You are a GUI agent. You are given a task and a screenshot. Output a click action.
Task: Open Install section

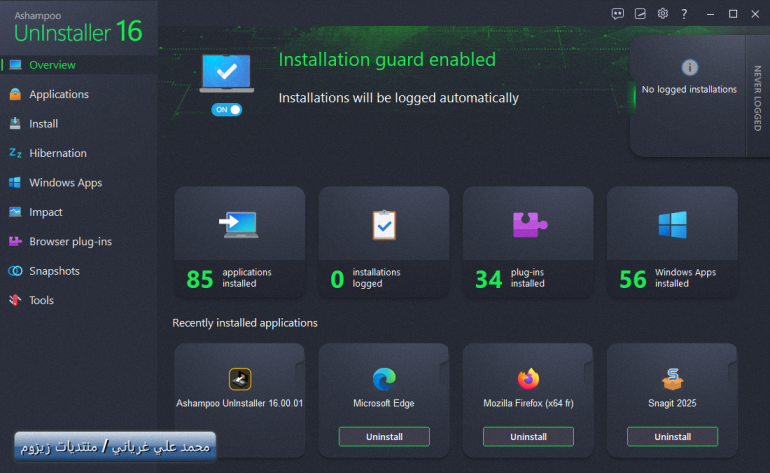pos(44,124)
